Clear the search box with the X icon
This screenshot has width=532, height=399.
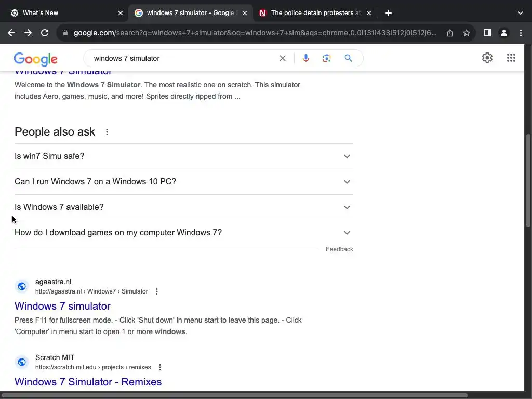[282, 58]
